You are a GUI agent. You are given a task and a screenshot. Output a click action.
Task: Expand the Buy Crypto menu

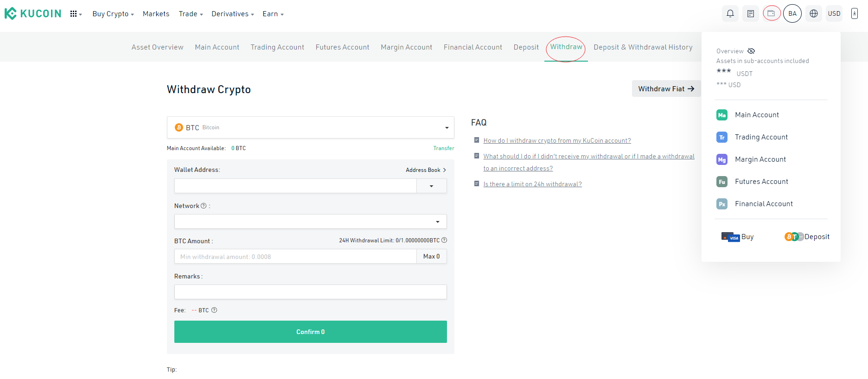tap(113, 14)
